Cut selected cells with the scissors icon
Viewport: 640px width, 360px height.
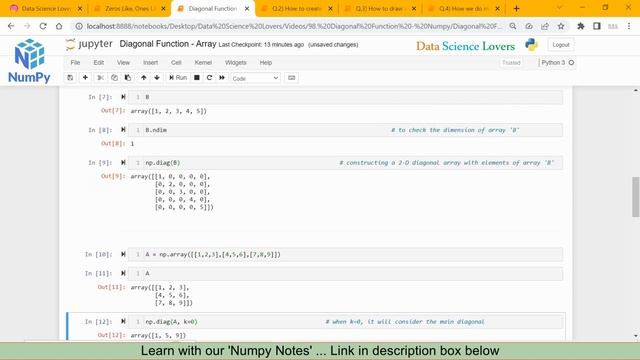[100, 78]
